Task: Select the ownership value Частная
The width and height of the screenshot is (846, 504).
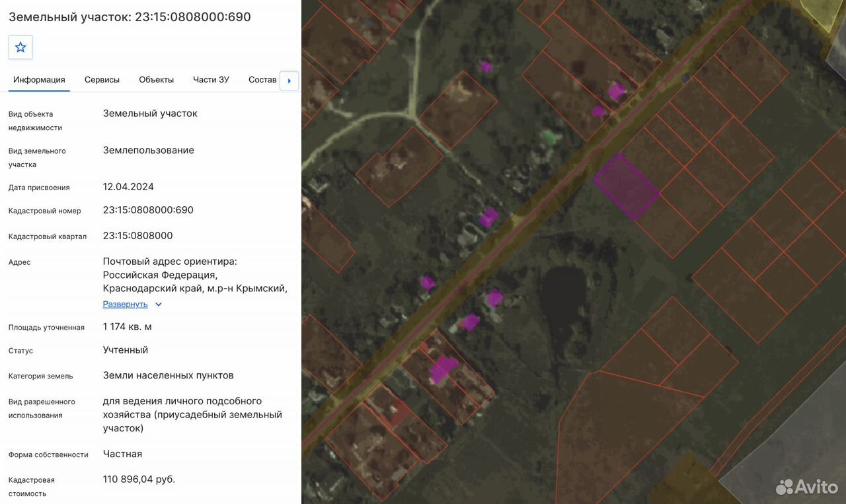Action: (x=122, y=454)
